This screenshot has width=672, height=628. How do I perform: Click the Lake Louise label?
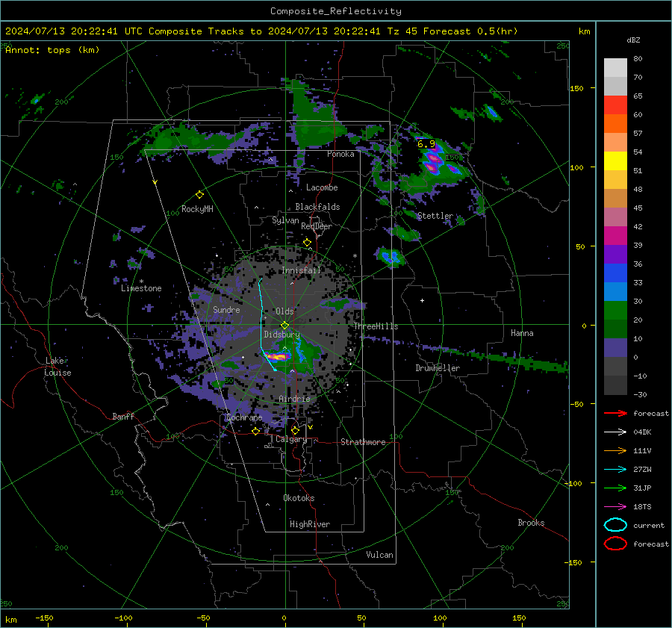[58, 367]
